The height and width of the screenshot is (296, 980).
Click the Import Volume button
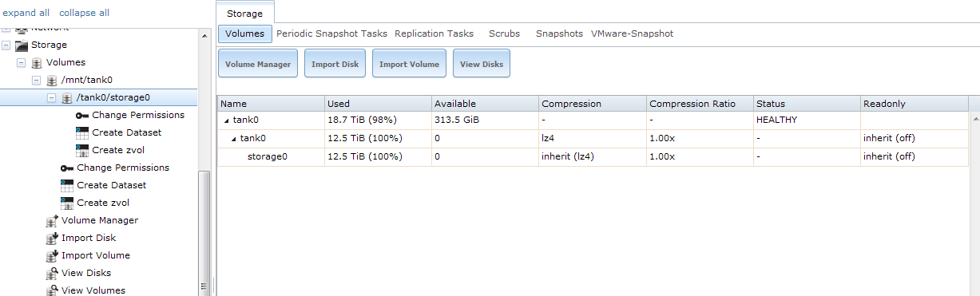[409, 64]
